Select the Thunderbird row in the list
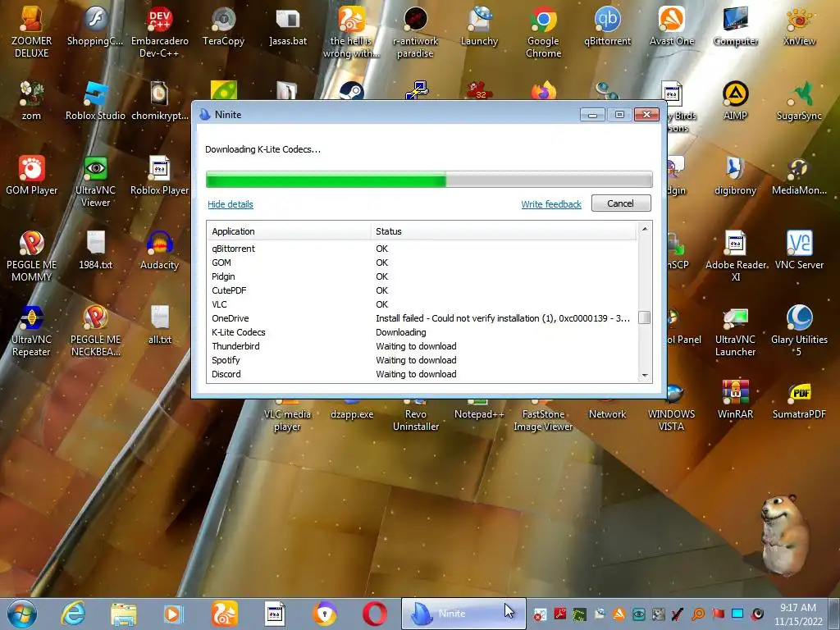 pyautogui.click(x=422, y=346)
